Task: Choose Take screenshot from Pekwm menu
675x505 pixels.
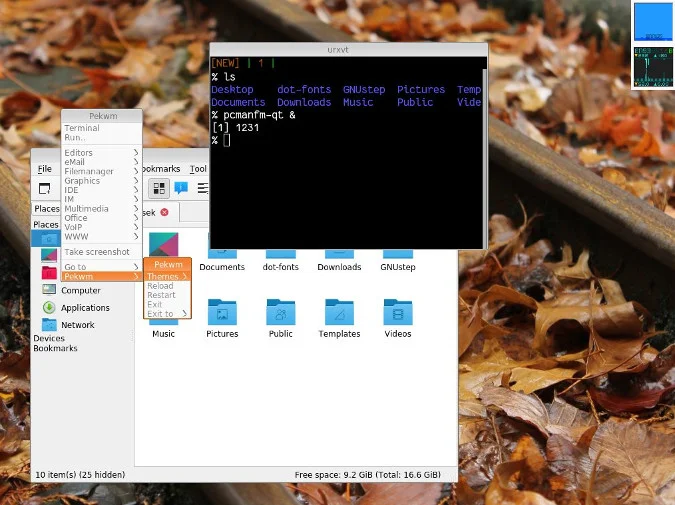Action: (97, 252)
